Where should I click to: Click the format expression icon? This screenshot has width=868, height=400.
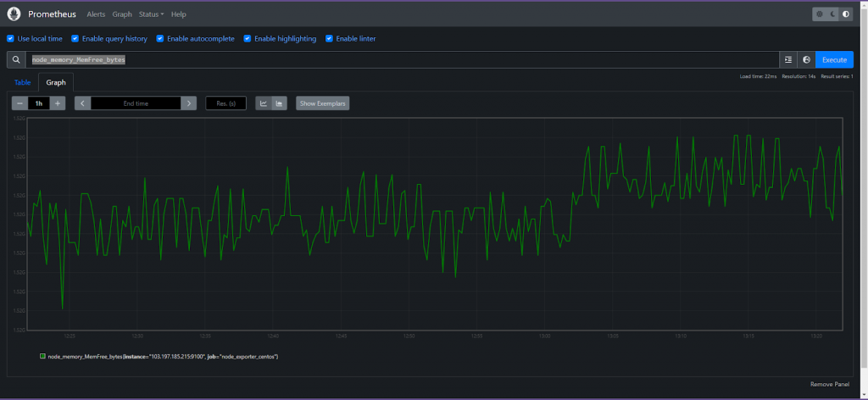[x=788, y=59]
